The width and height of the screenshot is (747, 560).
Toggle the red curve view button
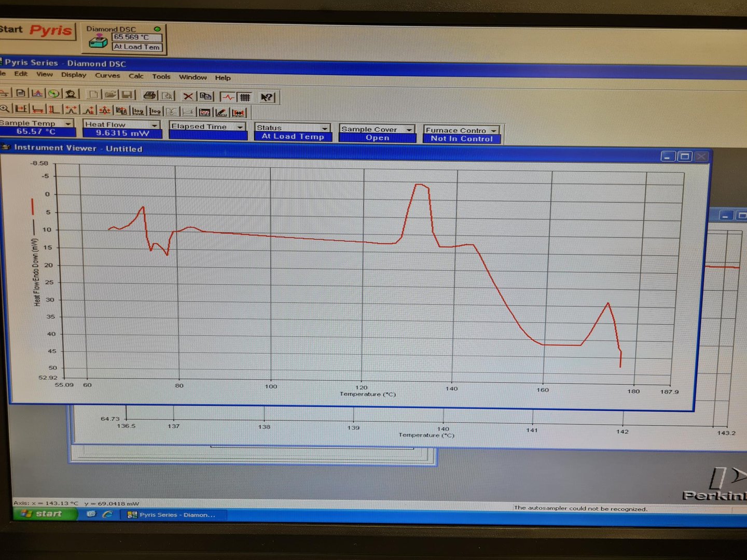tap(228, 97)
